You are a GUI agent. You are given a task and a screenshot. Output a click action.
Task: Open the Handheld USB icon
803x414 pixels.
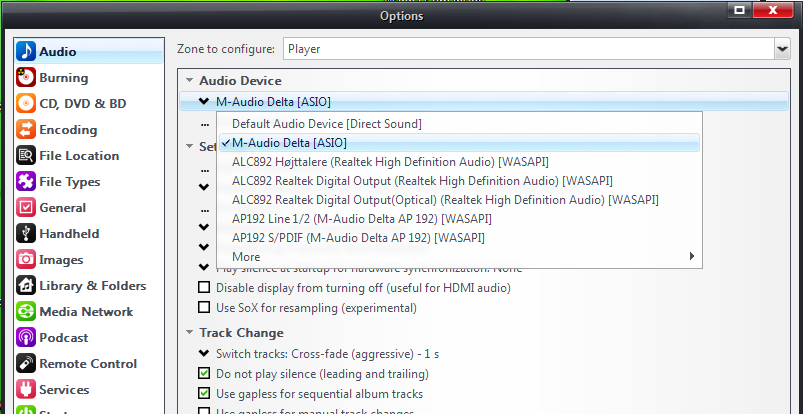tap(26, 234)
